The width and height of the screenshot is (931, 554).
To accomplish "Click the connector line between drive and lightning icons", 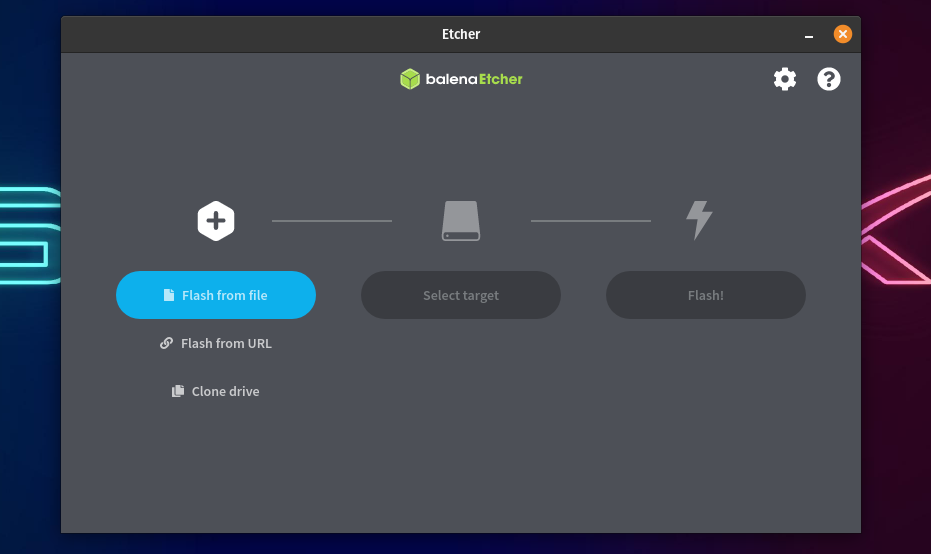I will point(591,221).
